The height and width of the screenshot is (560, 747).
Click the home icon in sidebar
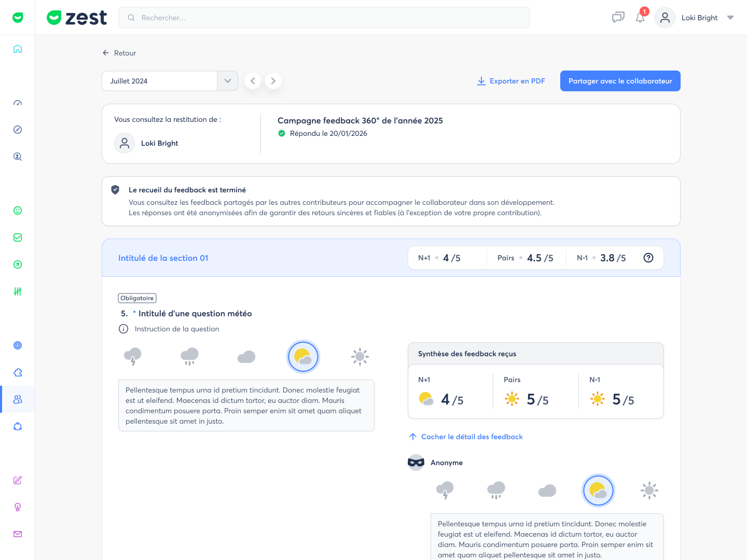pyautogui.click(x=18, y=49)
